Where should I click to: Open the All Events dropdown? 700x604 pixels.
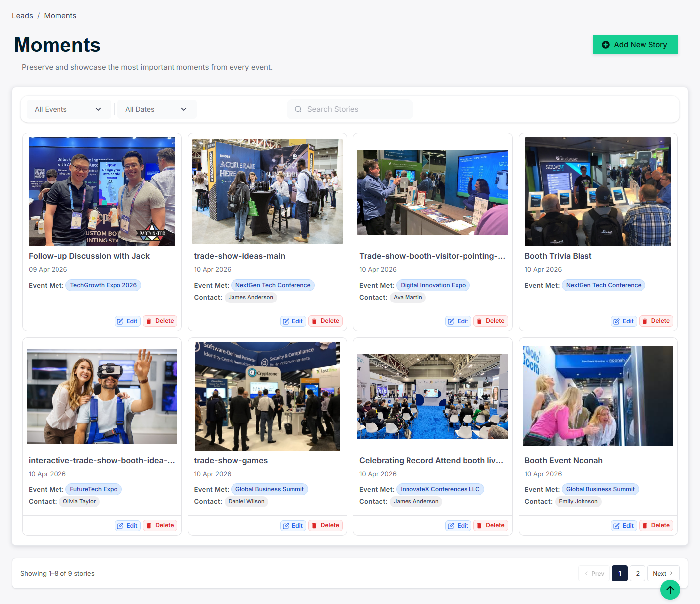pos(68,109)
